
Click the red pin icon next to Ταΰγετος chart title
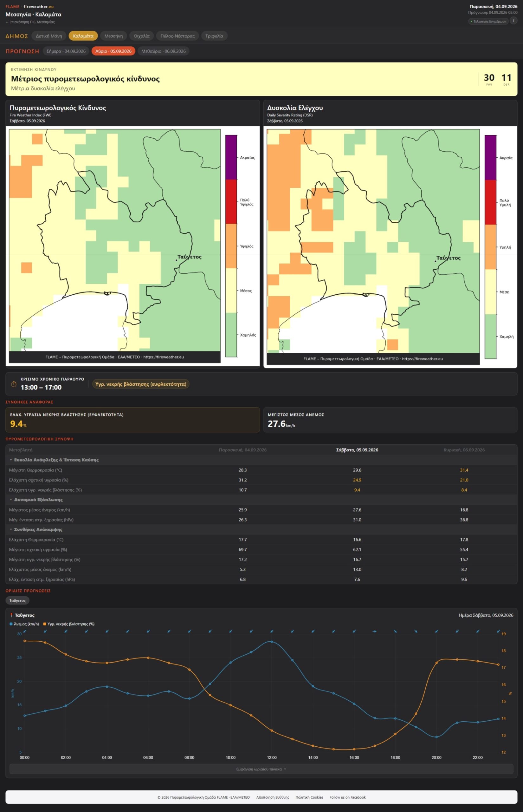[11, 615]
